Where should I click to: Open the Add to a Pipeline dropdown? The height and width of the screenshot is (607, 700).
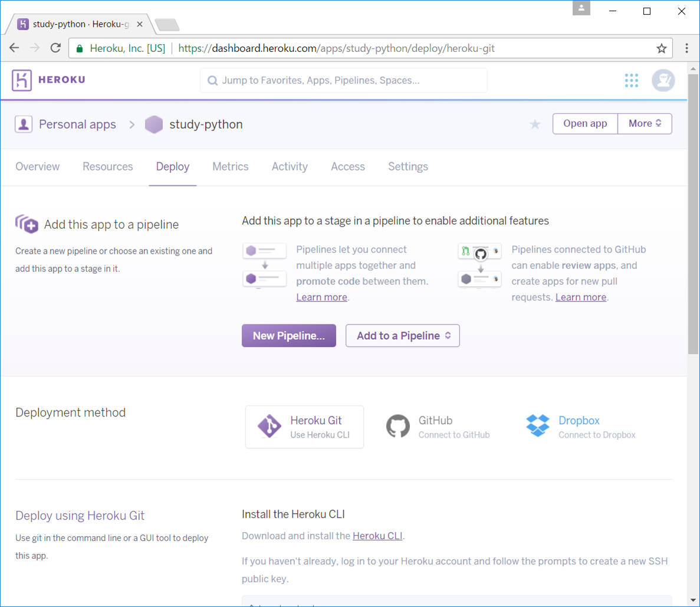(403, 336)
